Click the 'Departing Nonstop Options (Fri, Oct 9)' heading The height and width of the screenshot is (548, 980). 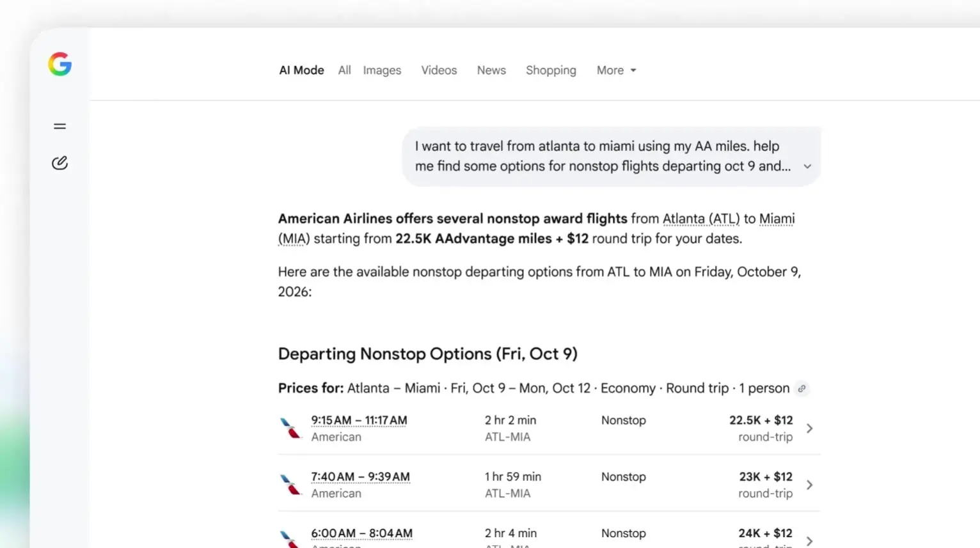pos(427,354)
